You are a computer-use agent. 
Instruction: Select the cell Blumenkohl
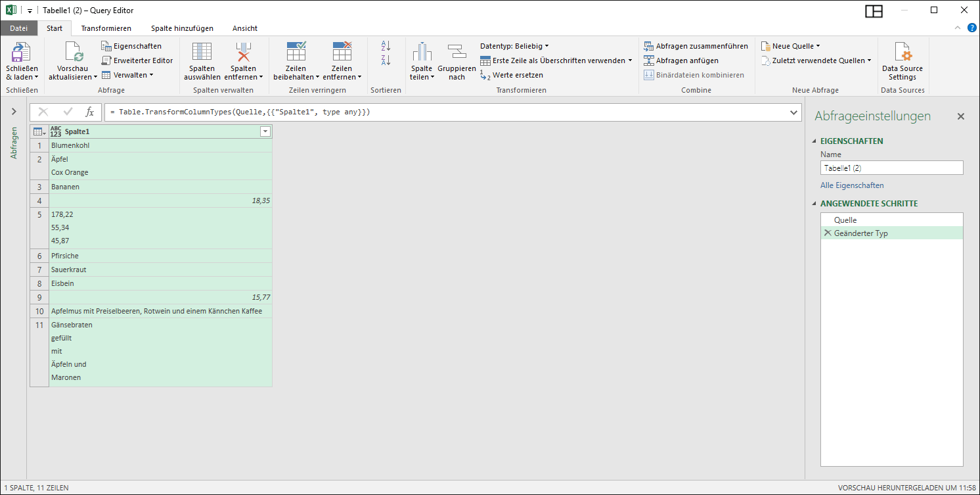(x=160, y=145)
